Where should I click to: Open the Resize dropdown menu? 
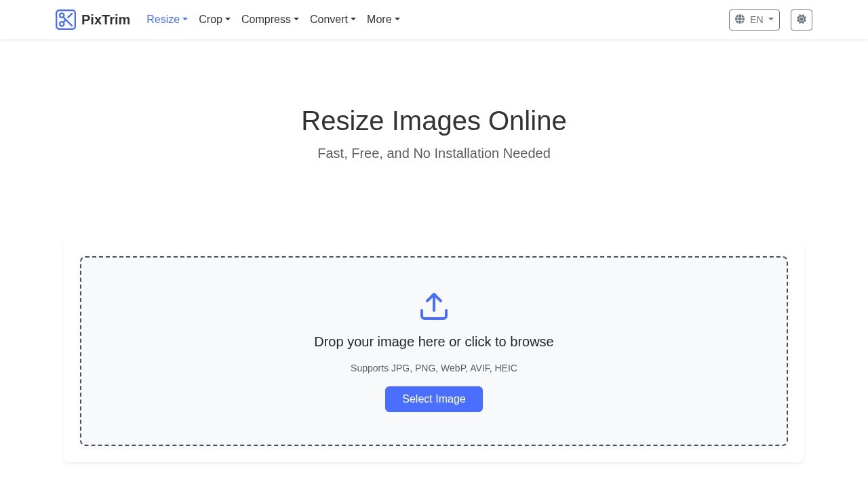click(167, 20)
